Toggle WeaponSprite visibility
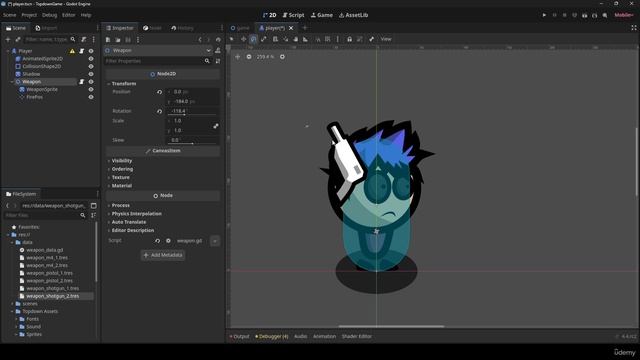 coord(91,89)
